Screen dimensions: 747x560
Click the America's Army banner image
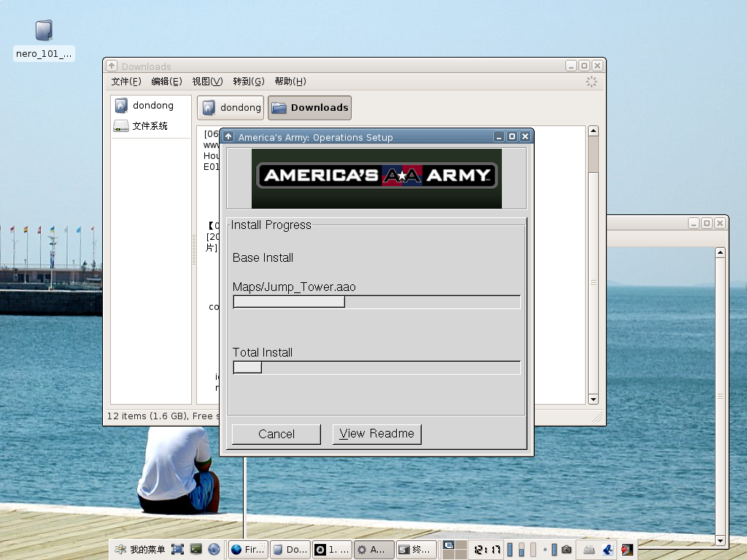[x=376, y=179]
